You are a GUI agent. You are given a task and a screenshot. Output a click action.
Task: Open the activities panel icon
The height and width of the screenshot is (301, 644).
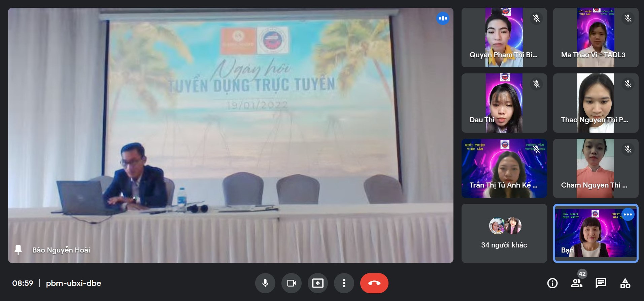click(x=625, y=283)
